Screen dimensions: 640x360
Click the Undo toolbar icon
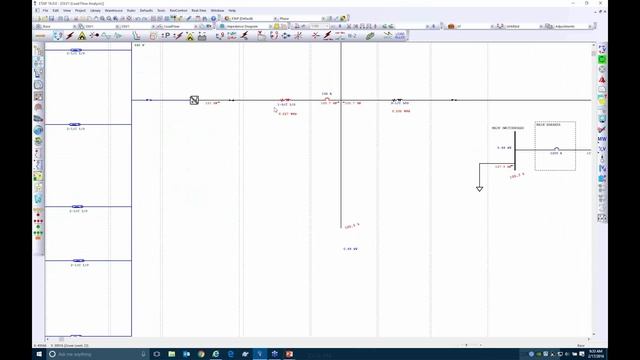pyautogui.click(x=137, y=19)
